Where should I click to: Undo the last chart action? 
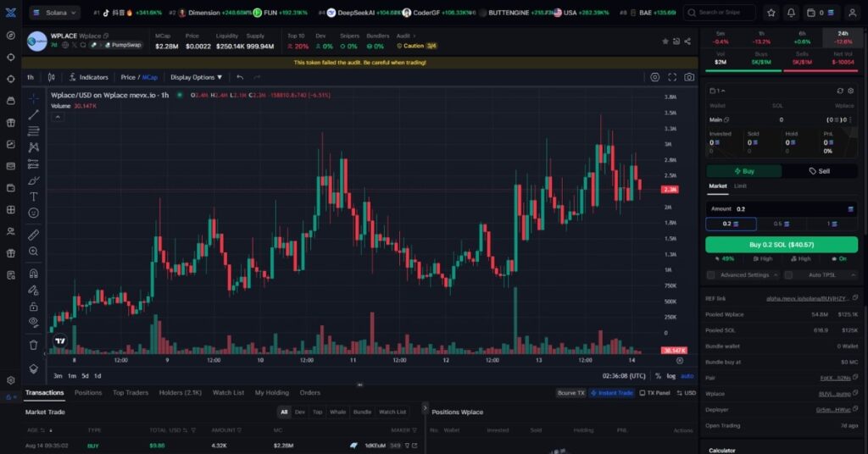point(240,77)
